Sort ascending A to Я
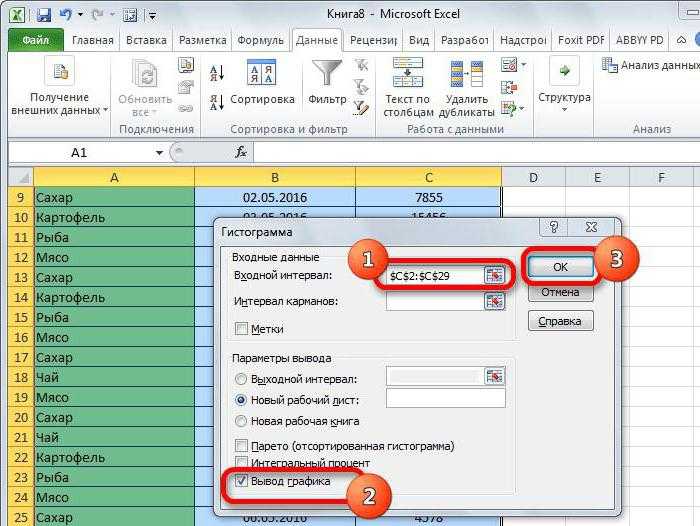The image size is (700, 526). 217,73
